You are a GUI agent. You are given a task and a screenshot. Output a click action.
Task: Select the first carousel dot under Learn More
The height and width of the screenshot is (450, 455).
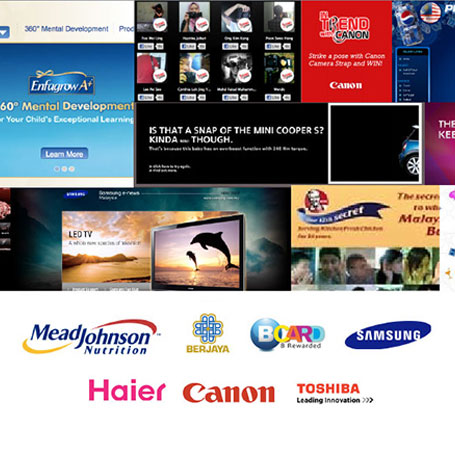57,169
